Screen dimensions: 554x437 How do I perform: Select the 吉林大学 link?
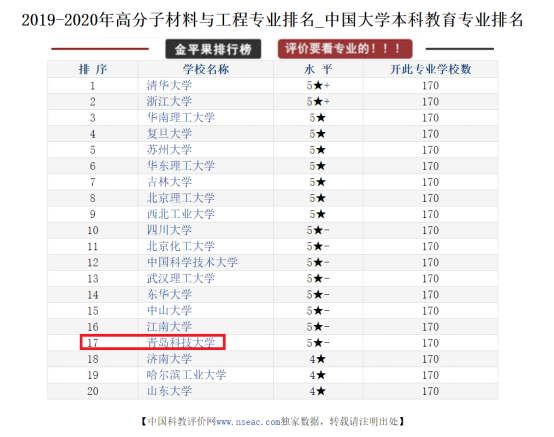tap(169, 182)
